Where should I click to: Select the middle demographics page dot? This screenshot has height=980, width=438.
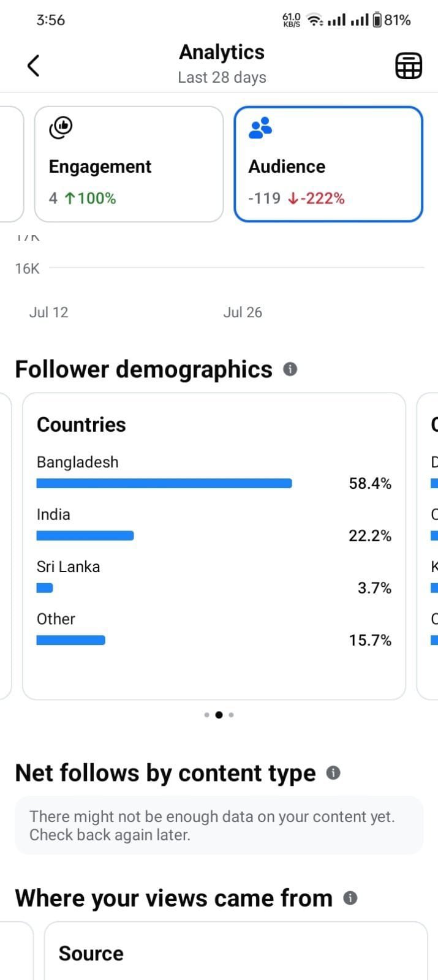click(x=219, y=715)
